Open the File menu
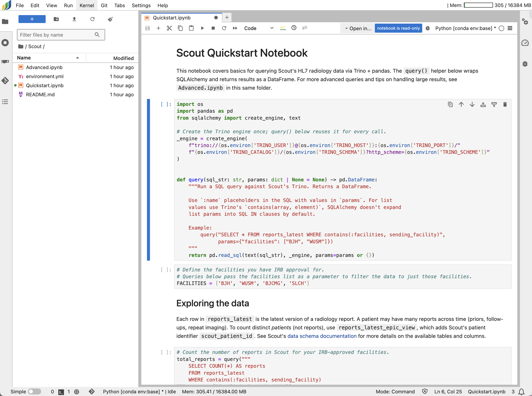The image size is (532, 396). click(20, 5)
